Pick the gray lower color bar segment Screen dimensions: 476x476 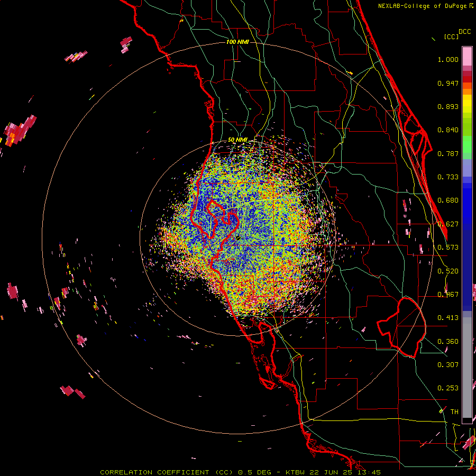pyautogui.click(x=467, y=368)
